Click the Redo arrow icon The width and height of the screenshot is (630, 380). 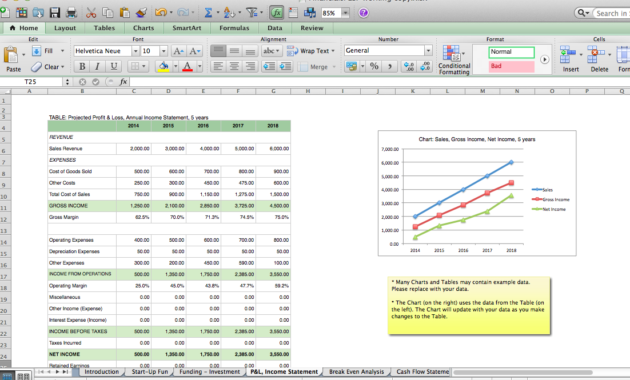183,13
